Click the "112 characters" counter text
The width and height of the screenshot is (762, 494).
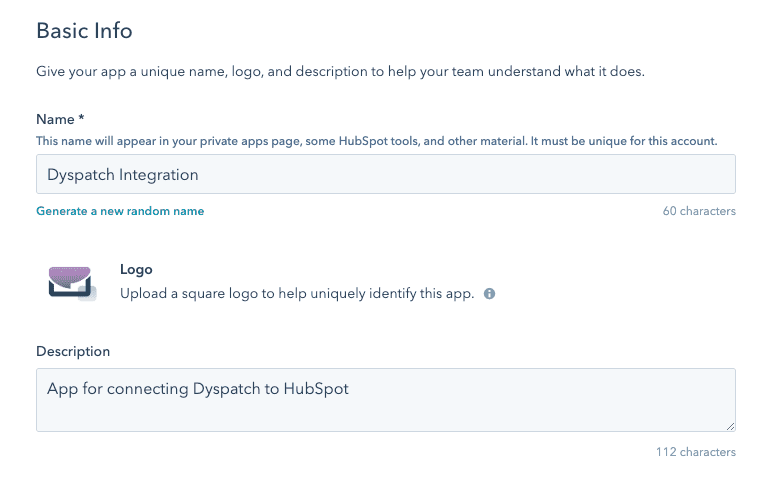click(x=695, y=452)
